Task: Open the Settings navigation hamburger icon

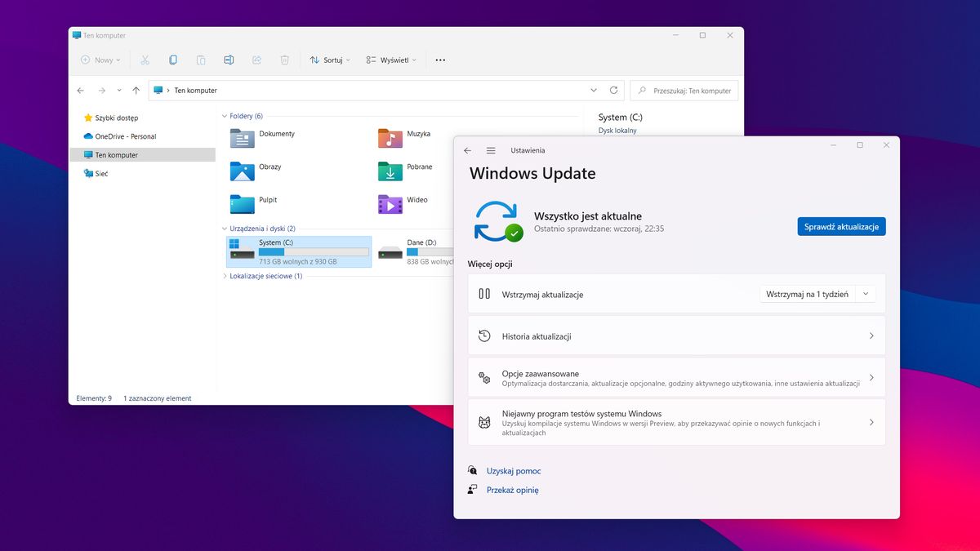Action: point(490,150)
